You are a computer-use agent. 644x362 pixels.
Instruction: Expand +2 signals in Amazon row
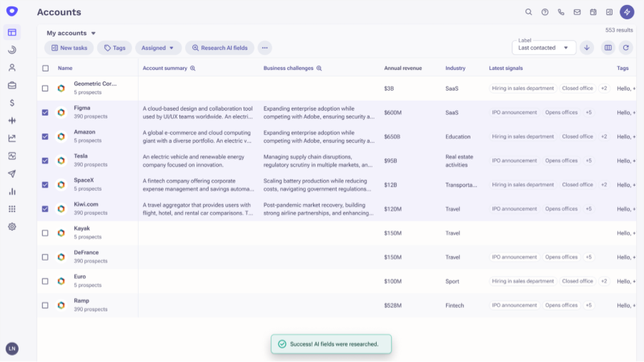tap(604, 136)
